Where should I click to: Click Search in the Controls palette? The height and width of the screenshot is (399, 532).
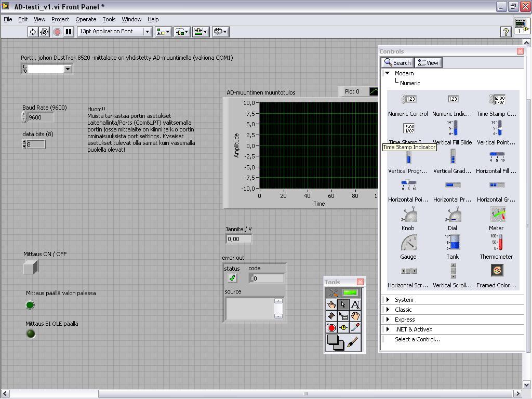pos(397,63)
